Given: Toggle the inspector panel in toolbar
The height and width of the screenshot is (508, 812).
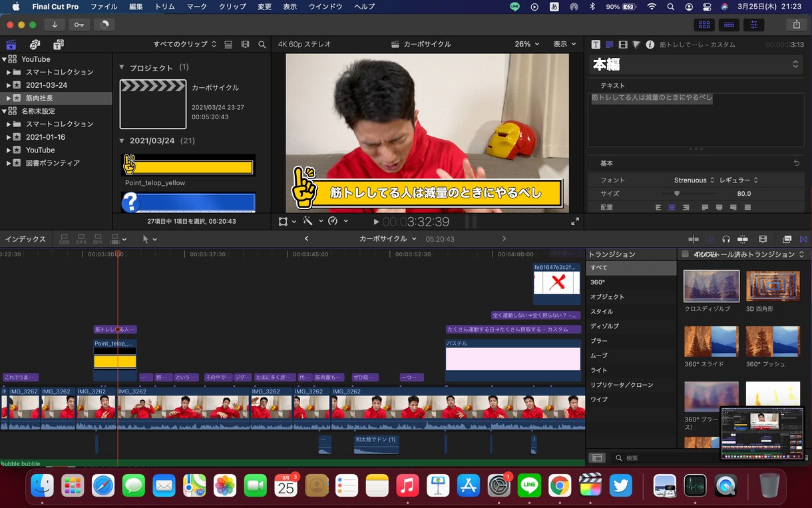Looking at the screenshot, I should [x=753, y=25].
